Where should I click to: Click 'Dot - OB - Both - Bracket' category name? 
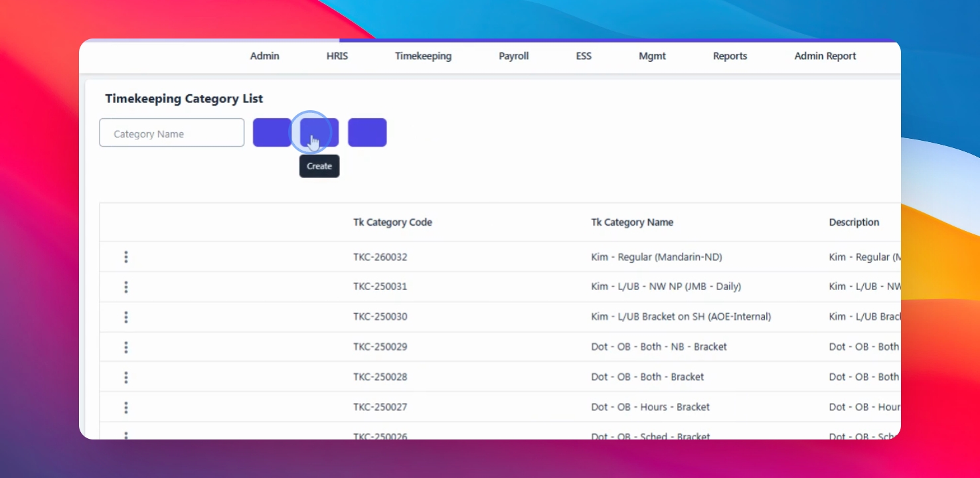[x=647, y=377]
